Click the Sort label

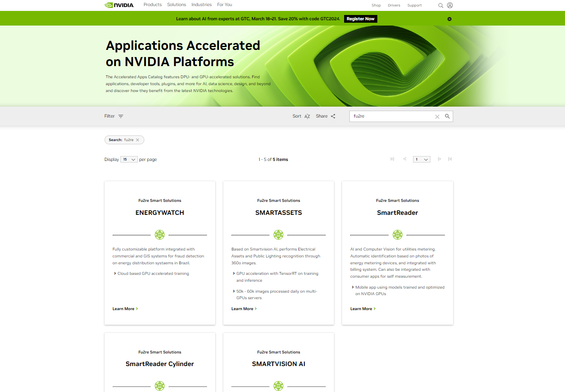click(x=297, y=116)
